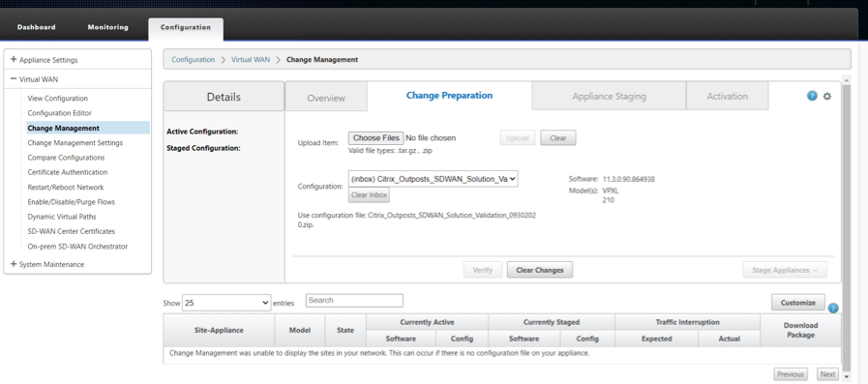The width and height of the screenshot is (868, 384).
Task: Click the Active Configuration label
Action: 202,132
